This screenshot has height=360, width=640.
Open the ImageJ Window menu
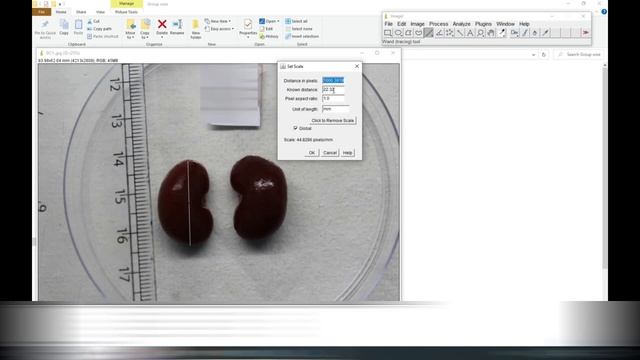point(505,24)
